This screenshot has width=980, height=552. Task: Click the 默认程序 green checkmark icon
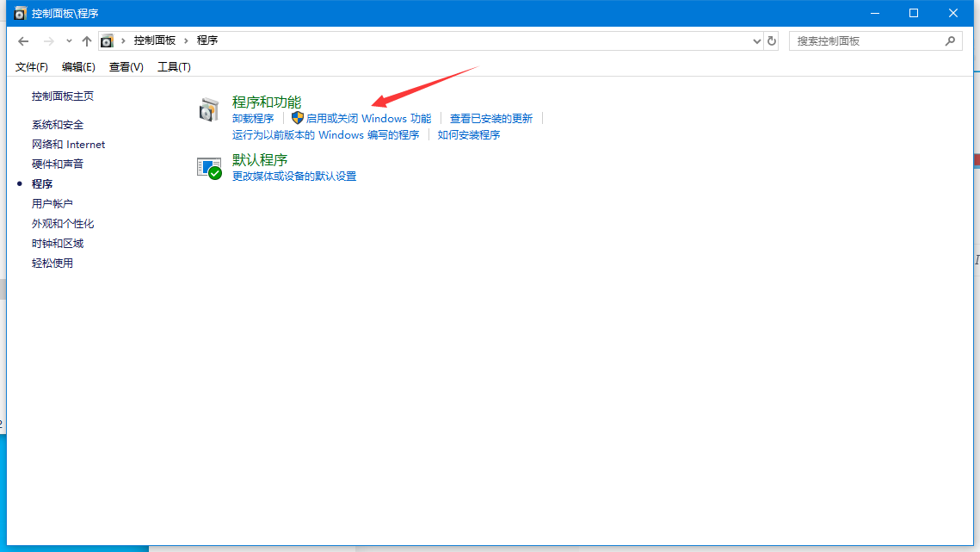(209, 167)
